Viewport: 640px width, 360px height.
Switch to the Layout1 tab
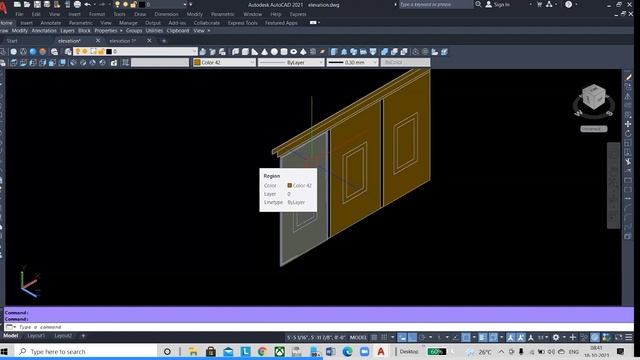pos(36,336)
